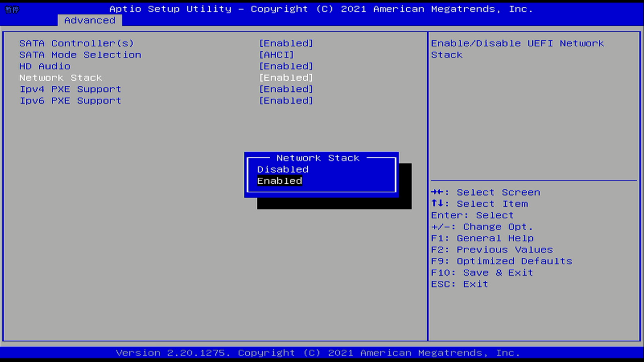Click F10: Save & Exit hint
Viewport: 644px width, 362px height.
pos(482,273)
